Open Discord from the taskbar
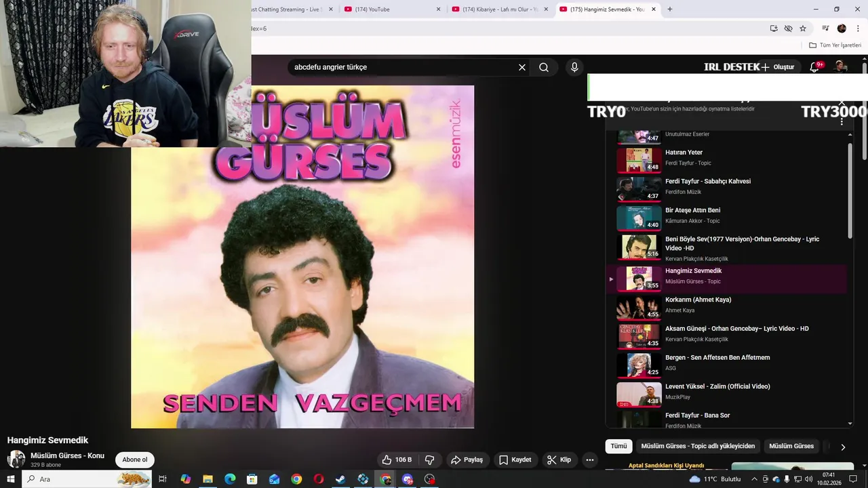The width and height of the screenshot is (868, 488). point(408,479)
